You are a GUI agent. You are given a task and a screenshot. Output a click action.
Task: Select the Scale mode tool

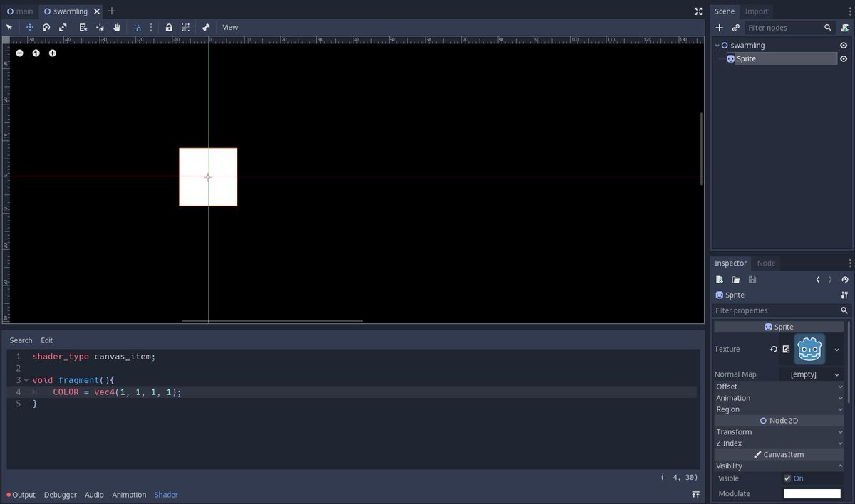tap(63, 27)
